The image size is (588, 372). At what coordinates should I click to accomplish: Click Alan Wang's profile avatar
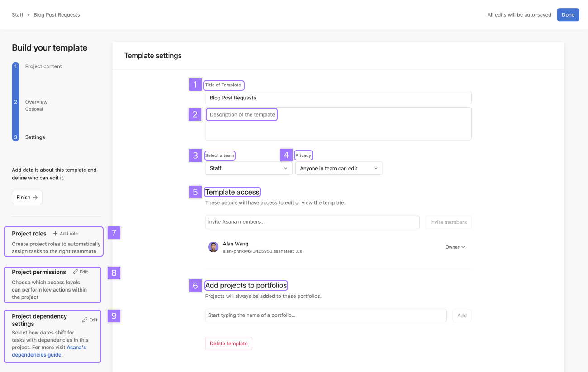(x=213, y=247)
